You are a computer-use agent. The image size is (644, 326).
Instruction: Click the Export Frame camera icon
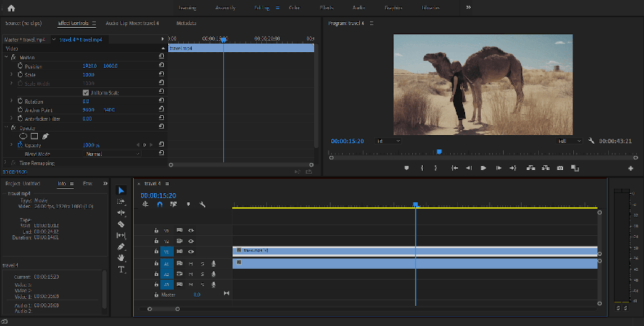pyautogui.click(x=560, y=168)
